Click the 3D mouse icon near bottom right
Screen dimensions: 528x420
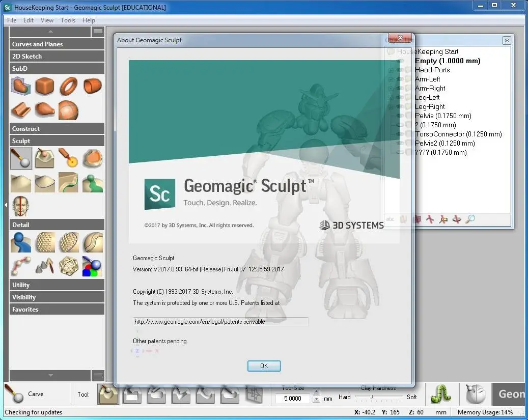coord(476,394)
